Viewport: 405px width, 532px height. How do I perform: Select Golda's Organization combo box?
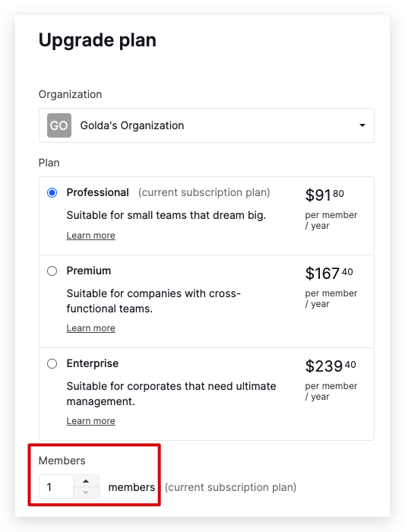point(207,125)
